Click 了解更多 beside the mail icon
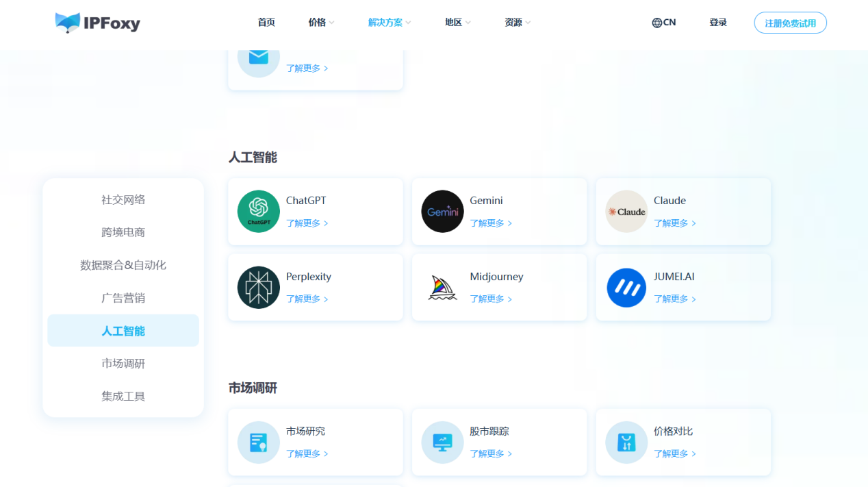This screenshot has height=487, width=868. click(307, 68)
